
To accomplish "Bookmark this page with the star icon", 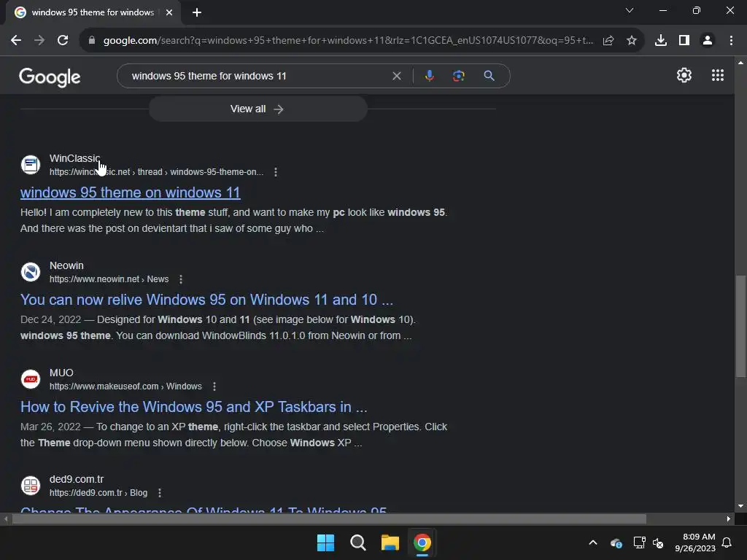I will coord(632,41).
